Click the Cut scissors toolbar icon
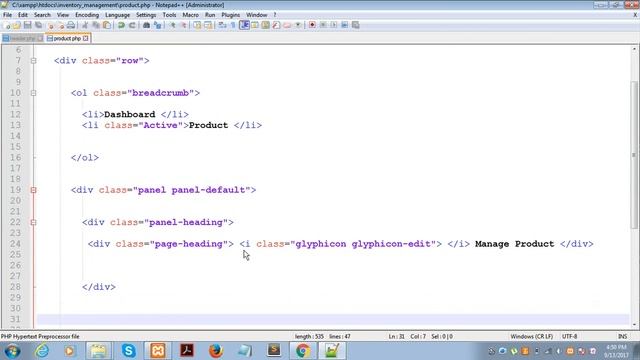Viewport: 640px width, 360px height. (x=85, y=25)
